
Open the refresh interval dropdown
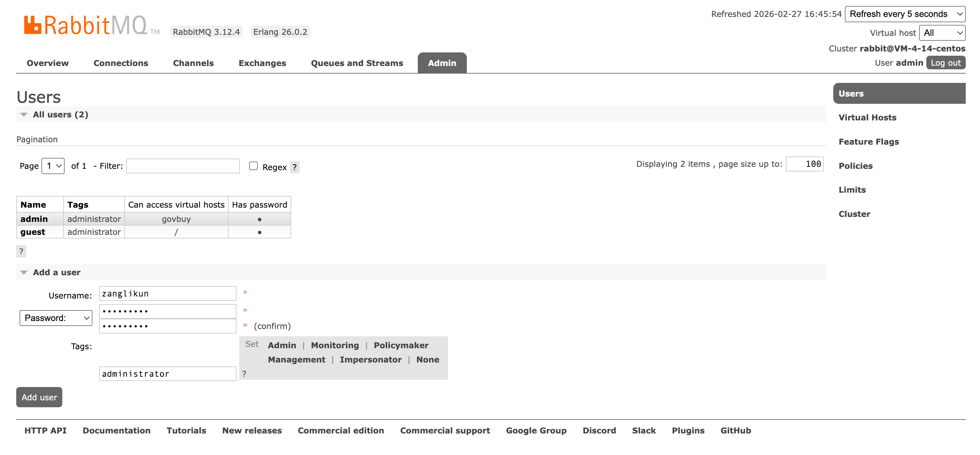pos(905,14)
